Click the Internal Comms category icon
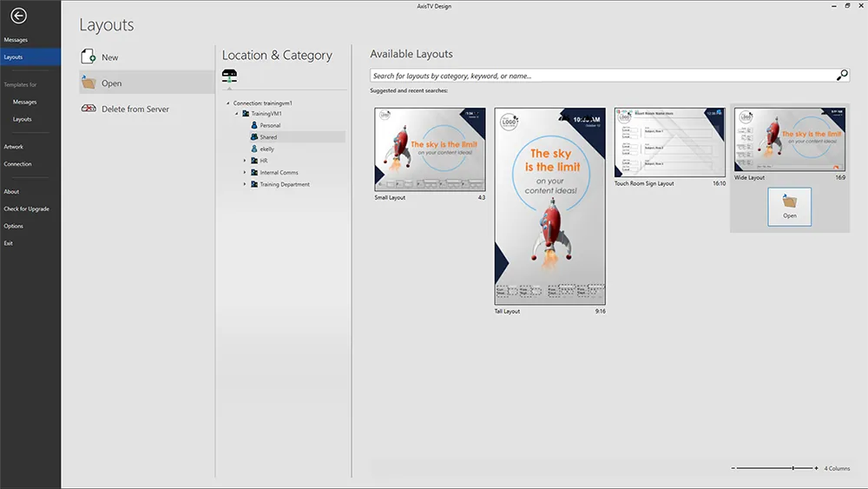 [x=254, y=172]
